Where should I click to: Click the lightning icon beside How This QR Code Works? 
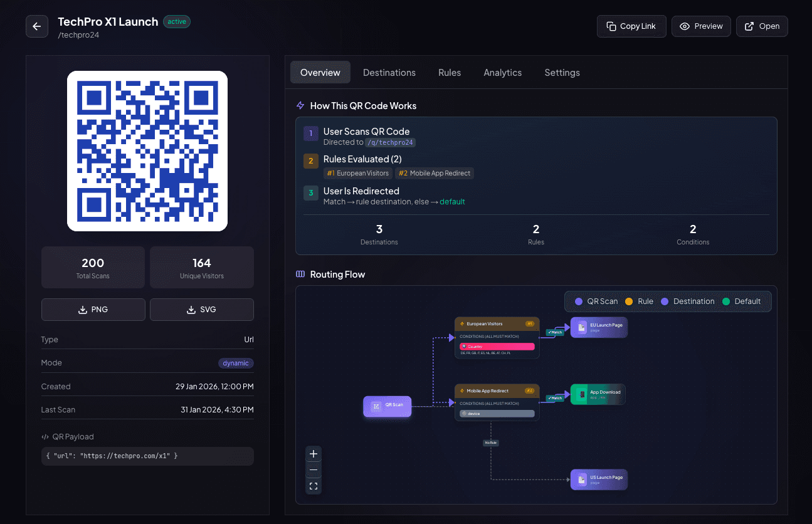coord(300,105)
